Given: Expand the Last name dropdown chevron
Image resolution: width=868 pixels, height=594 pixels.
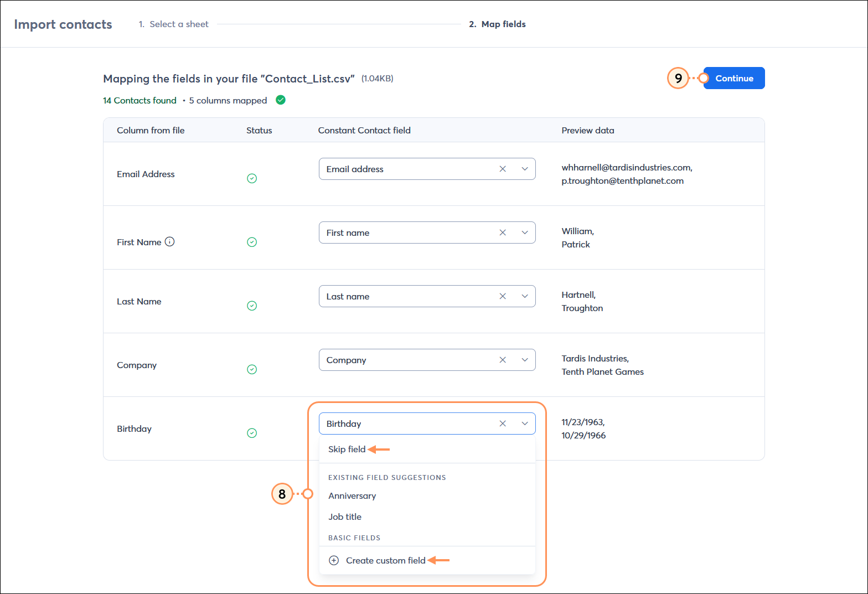Looking at the screenshot, I should click(525, 296).
